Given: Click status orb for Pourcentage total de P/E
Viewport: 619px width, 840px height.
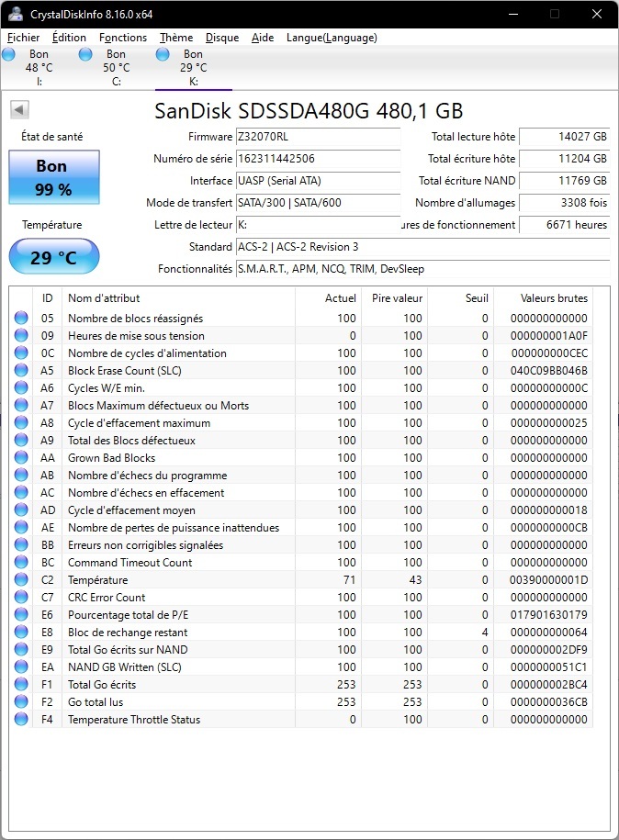Looking at the screenshot, I should point(21,614).
